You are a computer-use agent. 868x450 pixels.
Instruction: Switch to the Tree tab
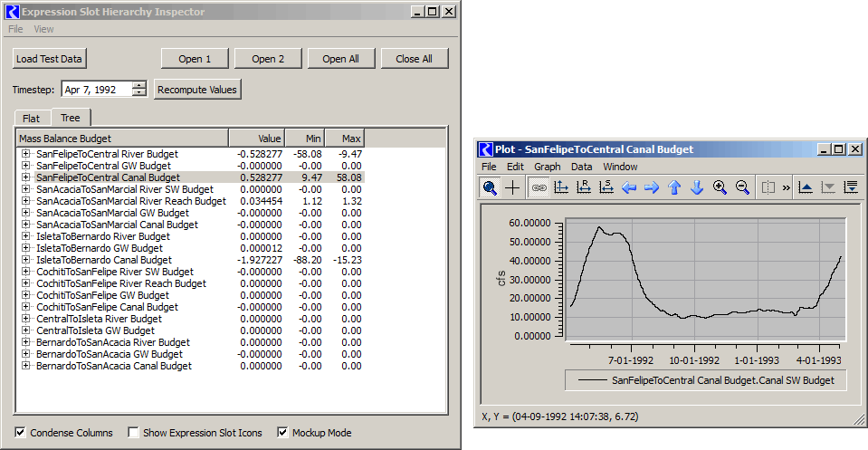coord(71,118)
